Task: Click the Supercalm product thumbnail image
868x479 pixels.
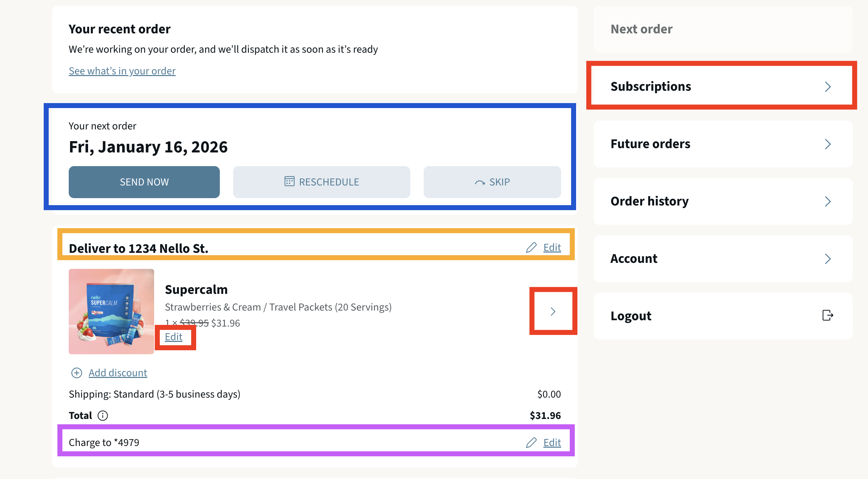Action: click(111, 312)
